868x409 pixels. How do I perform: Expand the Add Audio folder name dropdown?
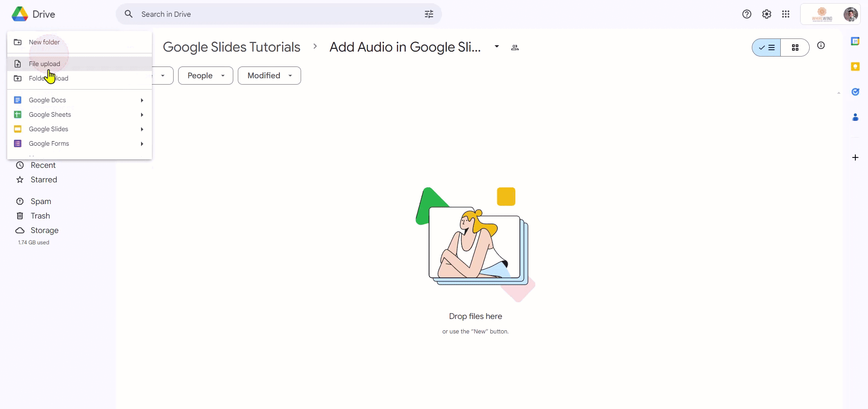click(497, 47)
